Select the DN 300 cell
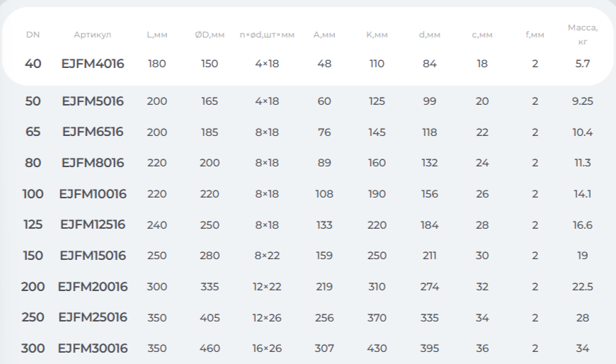The height and width of the screenshot is (364, 616). [x=33, y=348]
